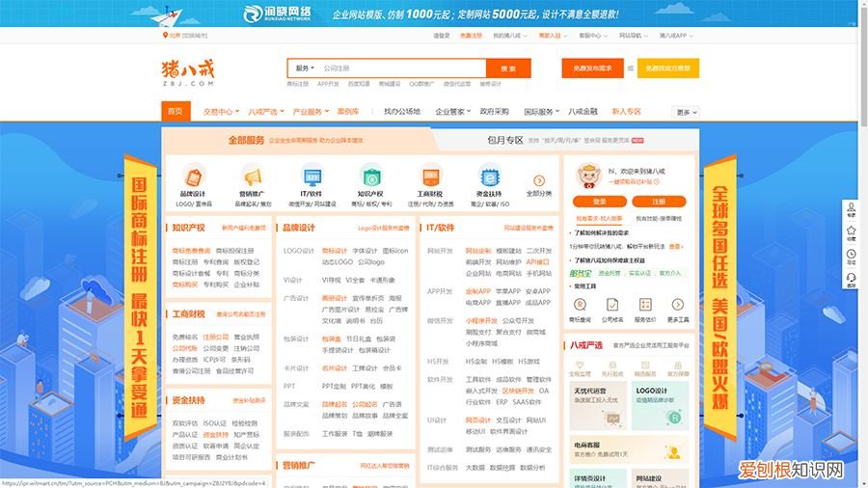Click the 全球多国任选 vertical banner
868x488 pixels.
719,298
